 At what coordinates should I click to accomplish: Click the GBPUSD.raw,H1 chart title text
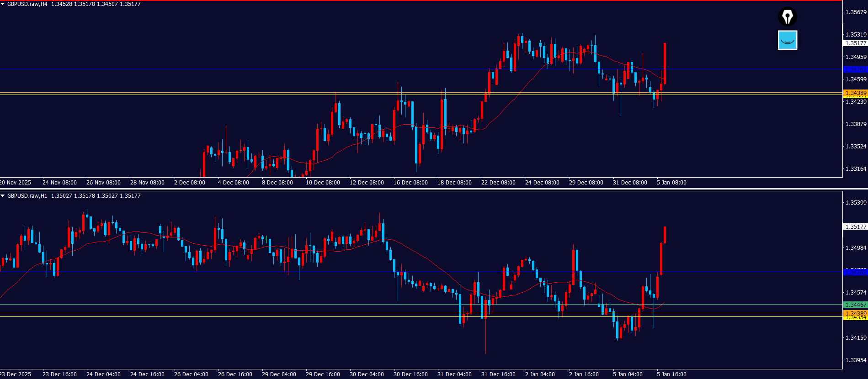(x=27, y=196)
